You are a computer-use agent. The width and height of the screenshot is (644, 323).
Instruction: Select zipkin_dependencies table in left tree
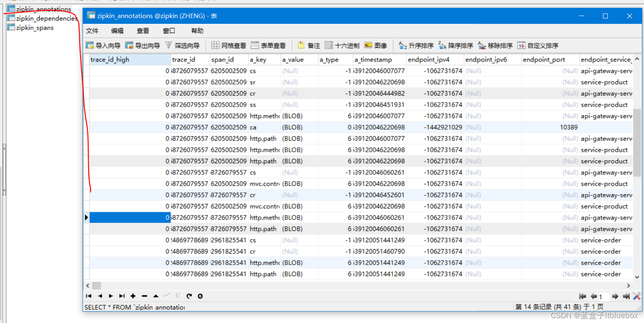[42, 18]
